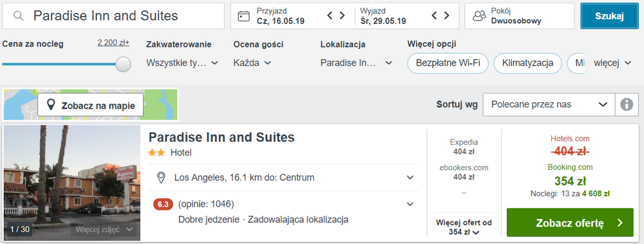Click the price slider handle
The width and height of the screenshot is (644, 244).
coord(123,64)
